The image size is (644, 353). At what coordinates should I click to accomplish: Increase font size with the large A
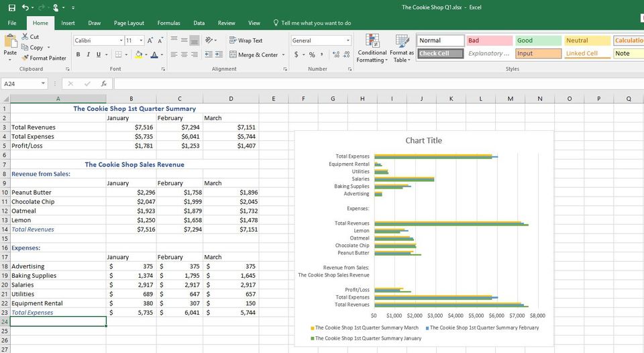tap(150, 40)
